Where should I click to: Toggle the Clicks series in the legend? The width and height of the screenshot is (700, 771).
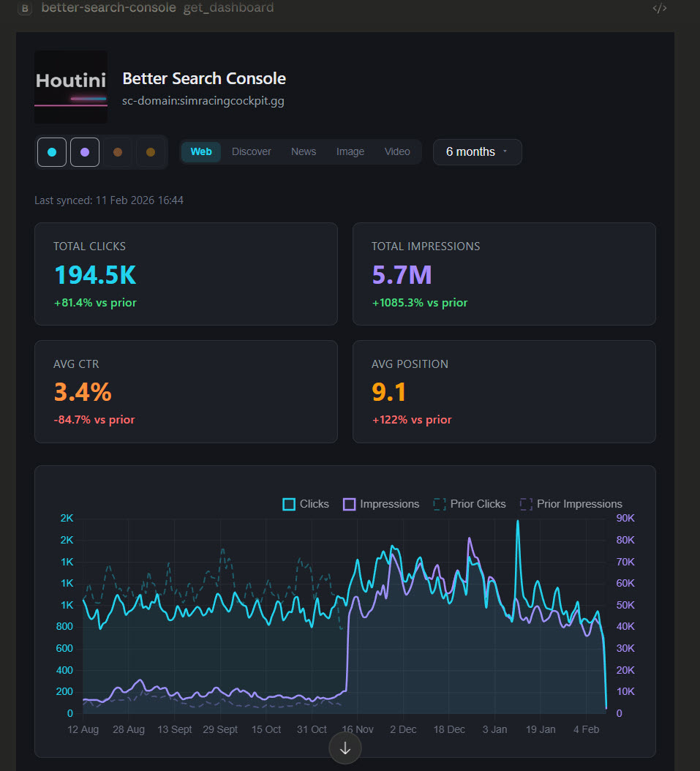coord(305,503)
